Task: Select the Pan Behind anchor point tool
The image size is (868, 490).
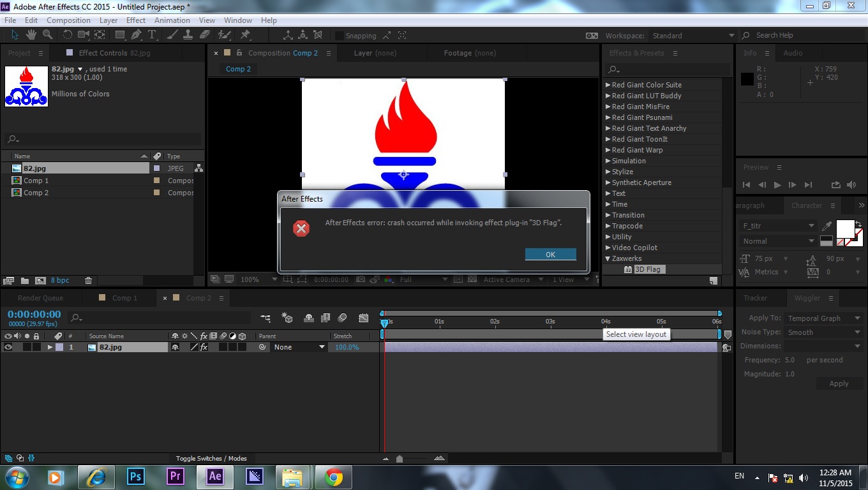Action: [100, 35]
